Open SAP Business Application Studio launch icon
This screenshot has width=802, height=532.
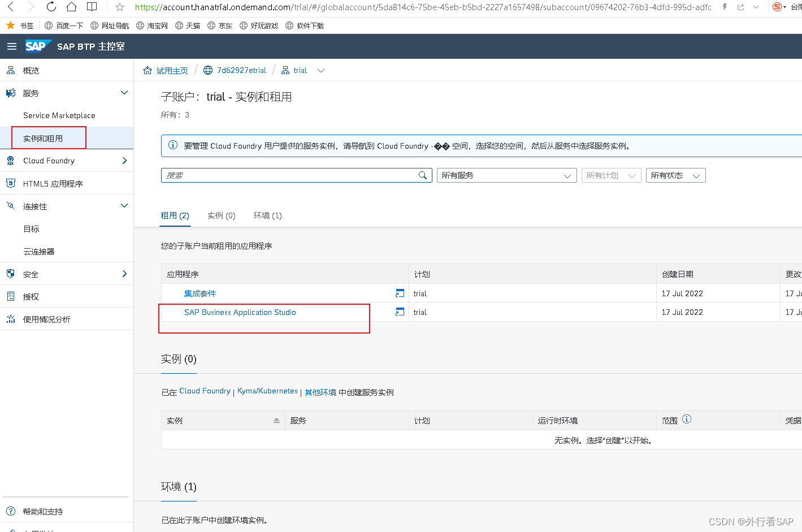coord(400,312)
